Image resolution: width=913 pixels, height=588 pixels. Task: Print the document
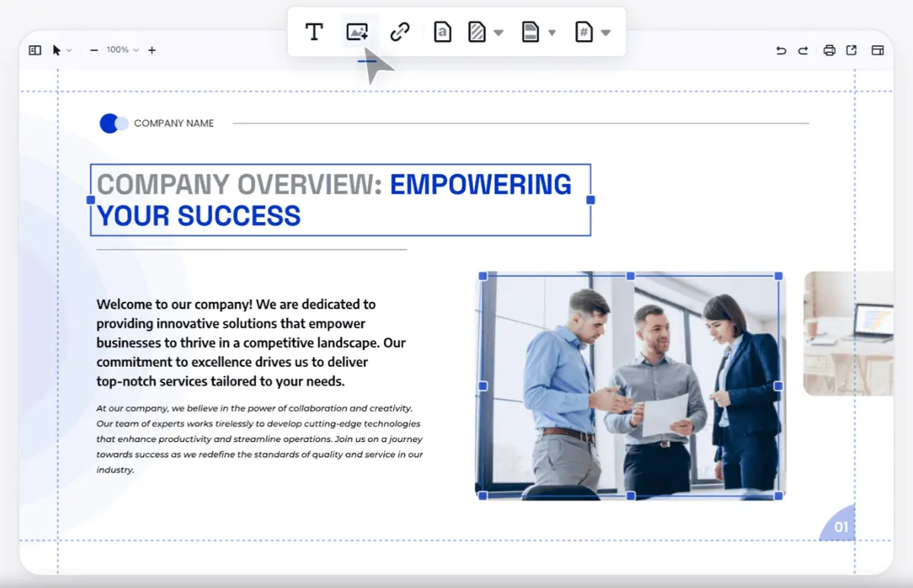point(829,50)
